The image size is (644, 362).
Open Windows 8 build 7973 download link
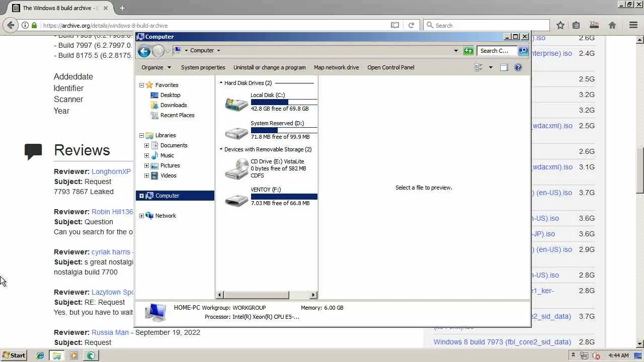point(502,342)
